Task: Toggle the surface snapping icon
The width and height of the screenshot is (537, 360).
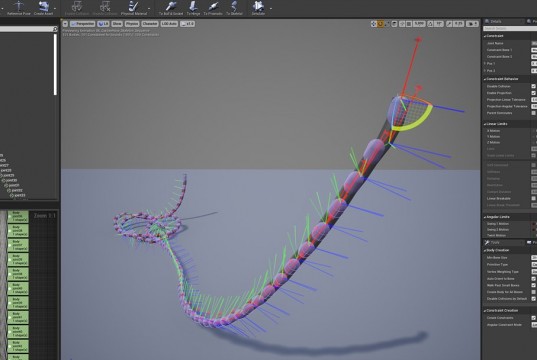Action: pyautogui.click(x=402, y=24)
